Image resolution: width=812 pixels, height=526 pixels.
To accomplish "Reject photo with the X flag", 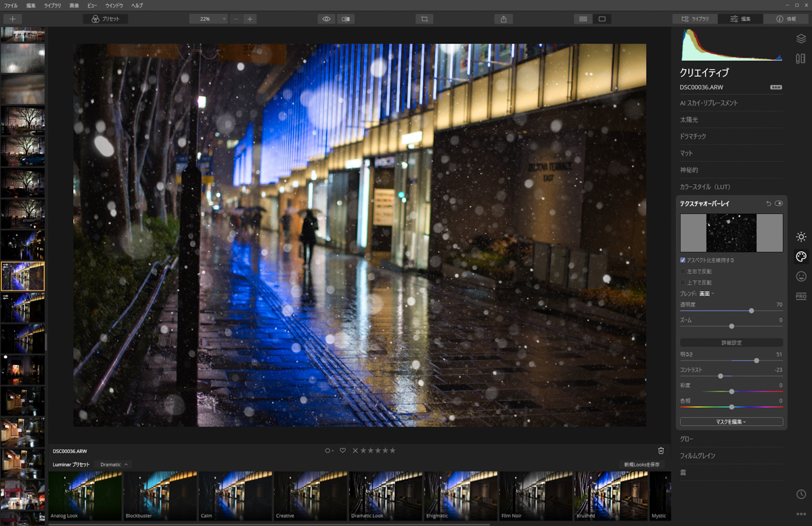I will pos(355,451).
